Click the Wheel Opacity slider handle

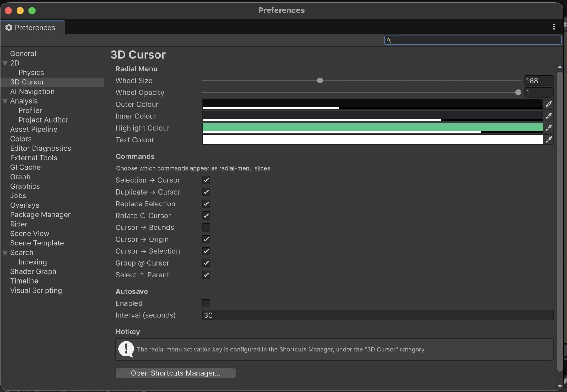[518, 92]
